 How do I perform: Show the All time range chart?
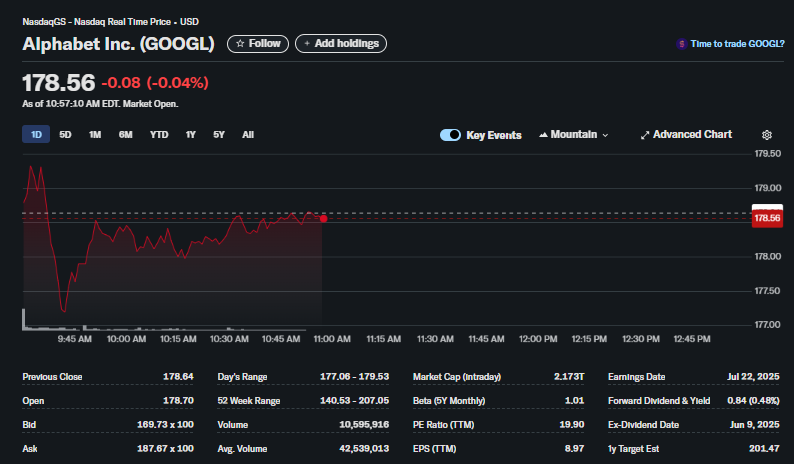(248, 134)
